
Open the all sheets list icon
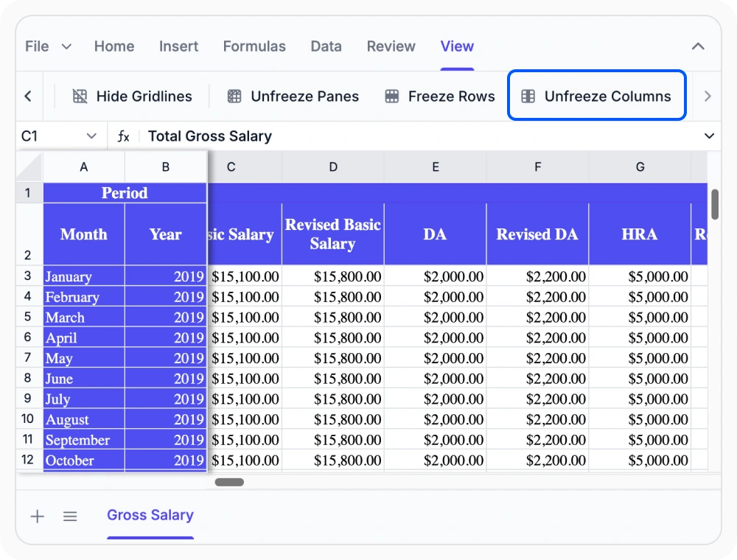click(70, 517)
